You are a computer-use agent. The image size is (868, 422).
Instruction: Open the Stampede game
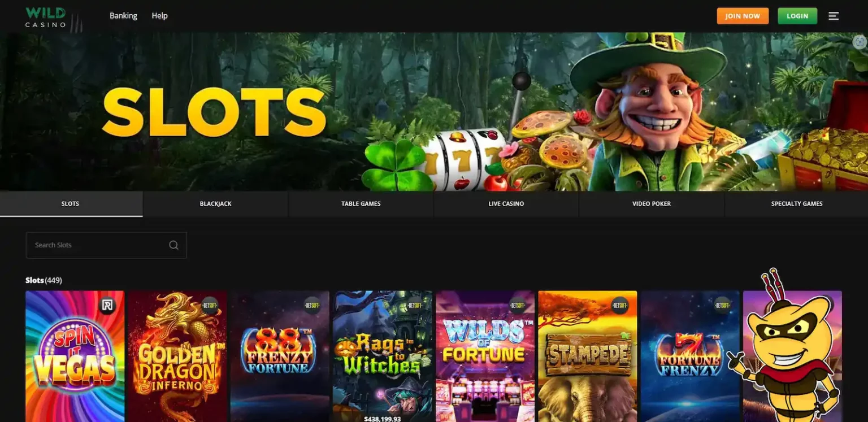588,356
